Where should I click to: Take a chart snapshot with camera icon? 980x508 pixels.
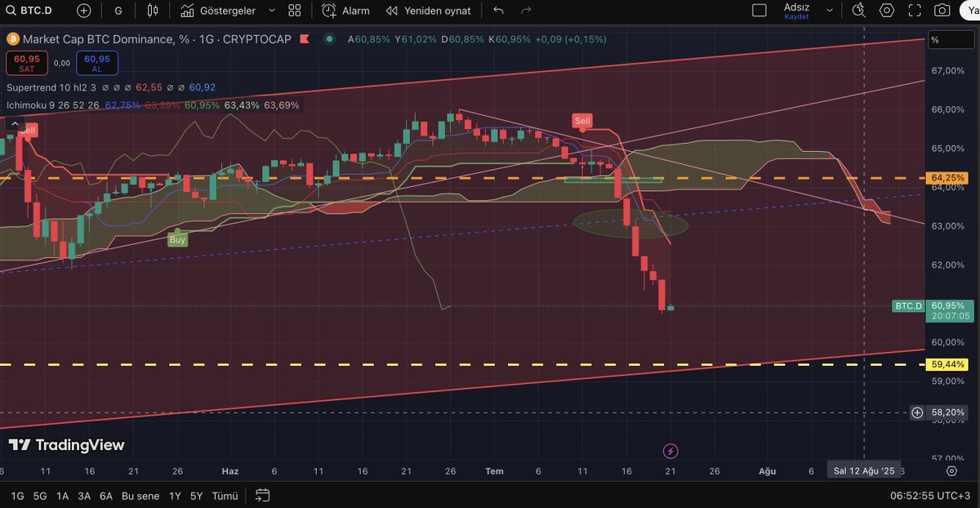click(x=942, y=11)
